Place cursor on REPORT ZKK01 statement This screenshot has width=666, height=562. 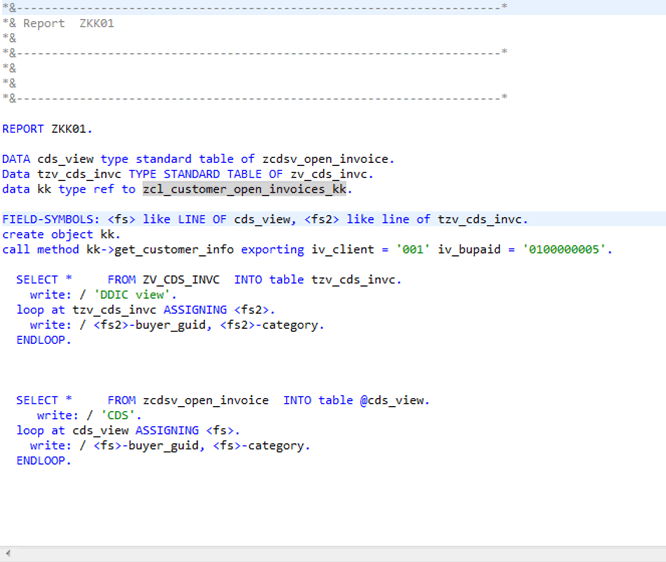coord(47,129)
